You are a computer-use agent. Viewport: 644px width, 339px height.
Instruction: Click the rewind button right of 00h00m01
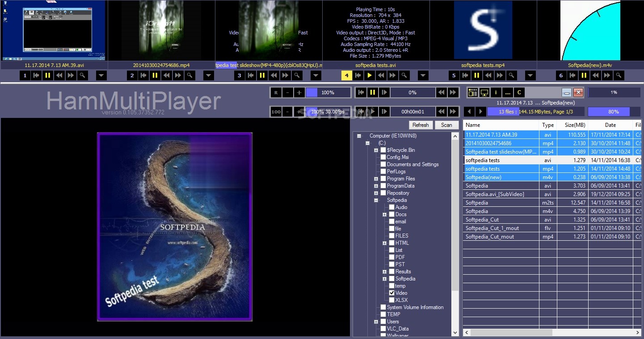point(442,112)
